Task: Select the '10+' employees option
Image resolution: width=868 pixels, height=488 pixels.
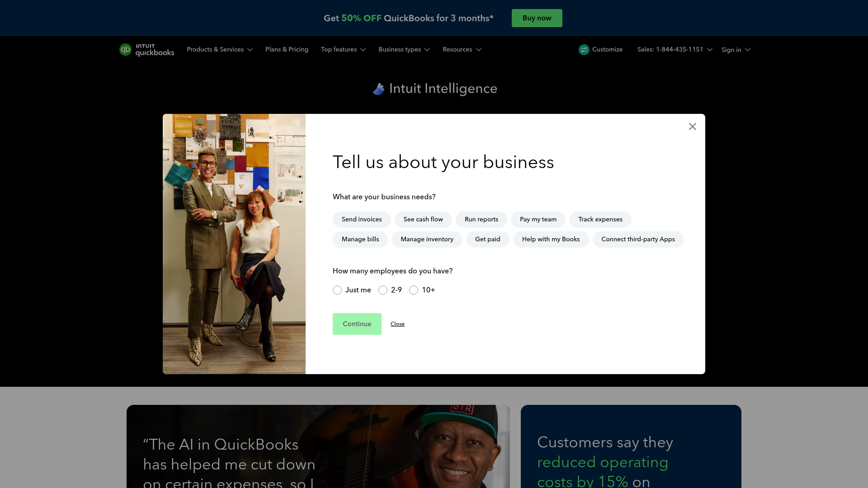Action: tap(414, 290)
